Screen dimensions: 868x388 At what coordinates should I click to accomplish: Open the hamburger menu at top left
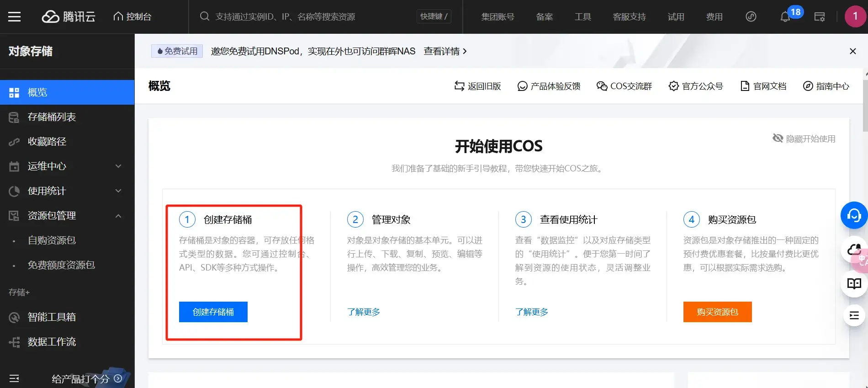(15, 17)
